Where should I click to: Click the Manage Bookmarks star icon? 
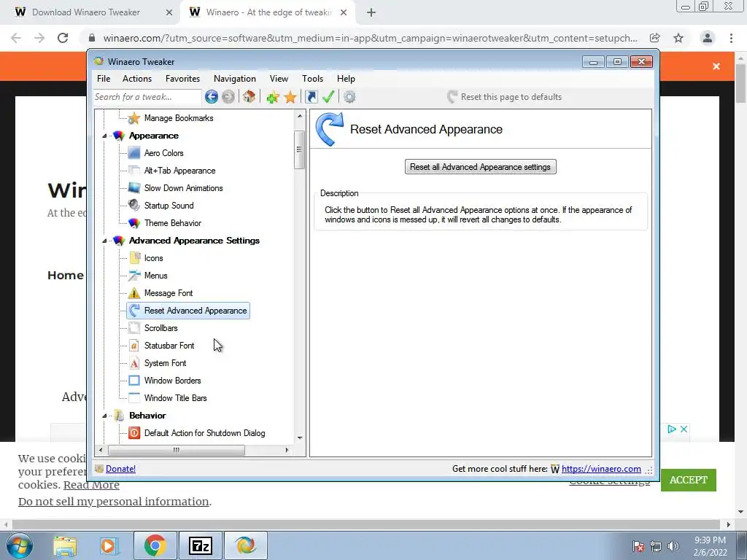click(x=134, y=118)
